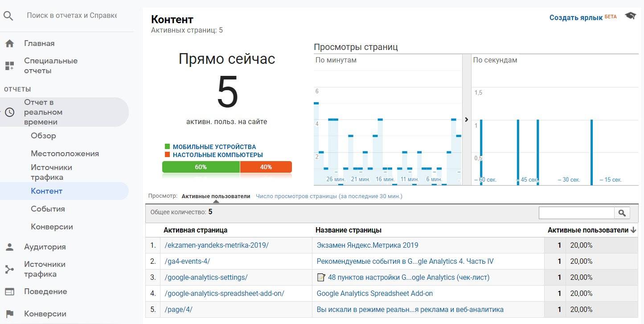The height and width of the screenshot is (324, 644).
Task: Select the Активные пользователи view tab
Action: click(x=216, y=196)
